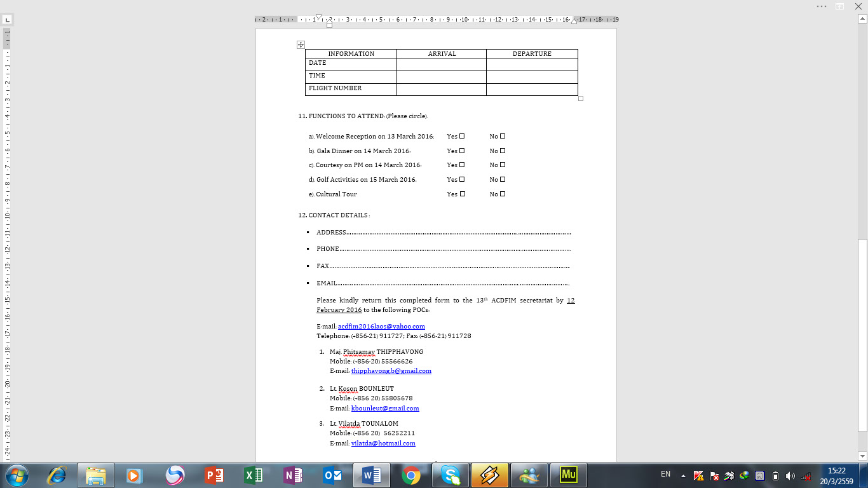This screenshot has height=488, width=868.
Task: Open the Windows Start menu
Action: click(17, 475)
